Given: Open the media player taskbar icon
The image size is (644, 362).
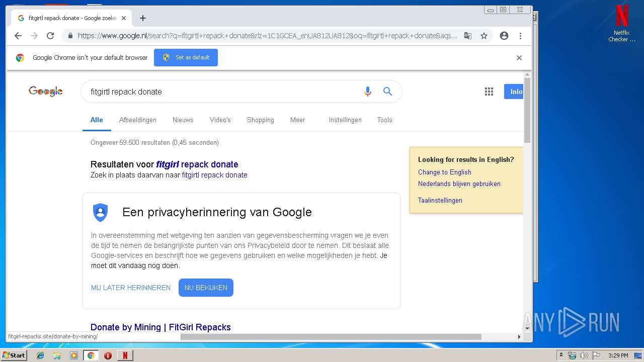Looking at the screenshot, I should click(74, 355).
